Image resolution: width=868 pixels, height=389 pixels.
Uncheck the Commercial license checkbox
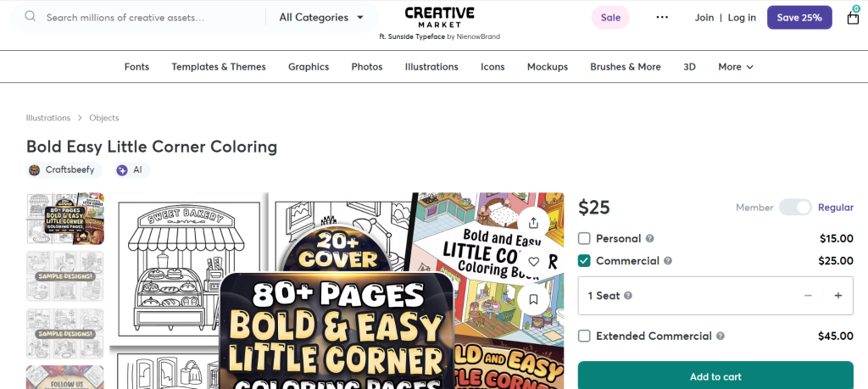[584, 261]
